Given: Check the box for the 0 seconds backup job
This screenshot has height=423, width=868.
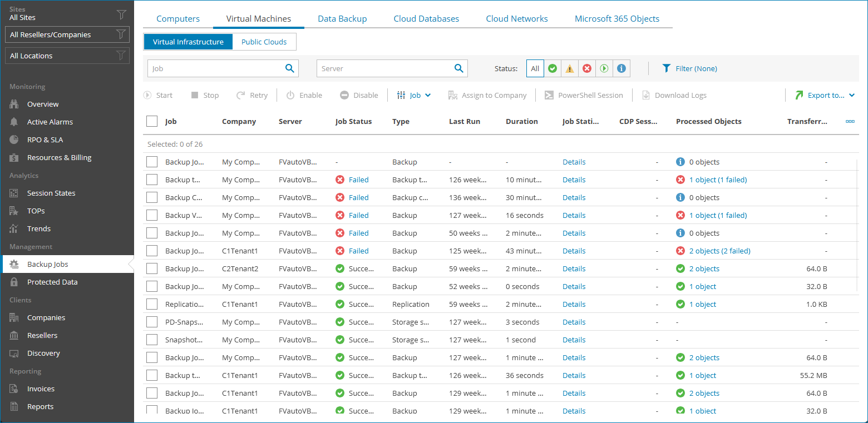Looking at the screenshot, I should [x=152, y=286].
